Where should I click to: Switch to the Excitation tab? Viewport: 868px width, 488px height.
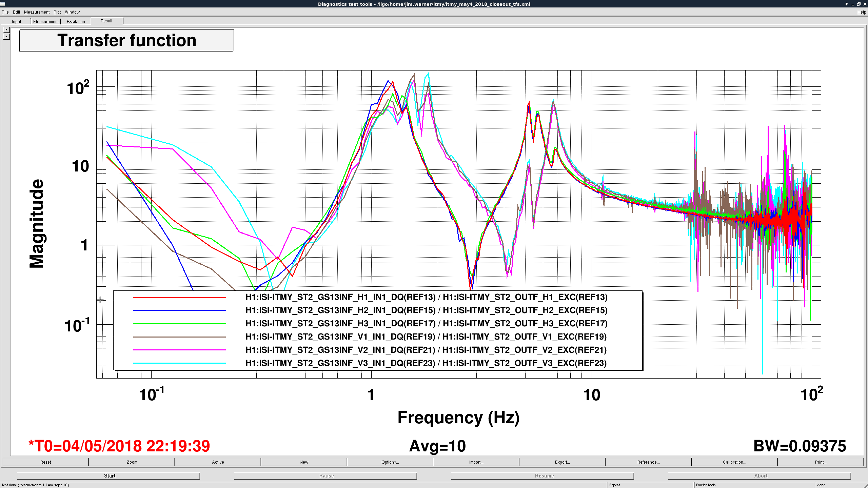tap(76, 22)
